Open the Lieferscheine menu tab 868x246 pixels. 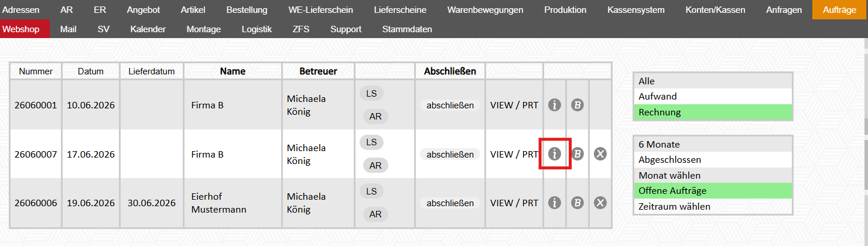pyautogui.click(x=400, y=10)
